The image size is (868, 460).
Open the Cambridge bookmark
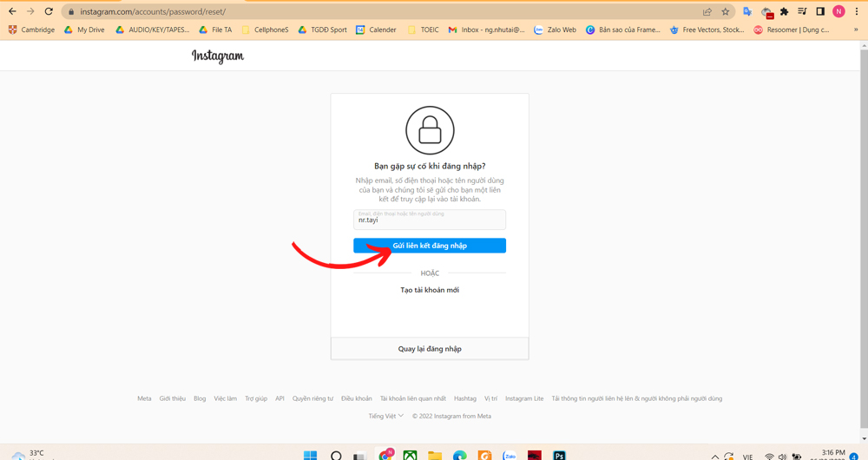(x=31, y=30)
